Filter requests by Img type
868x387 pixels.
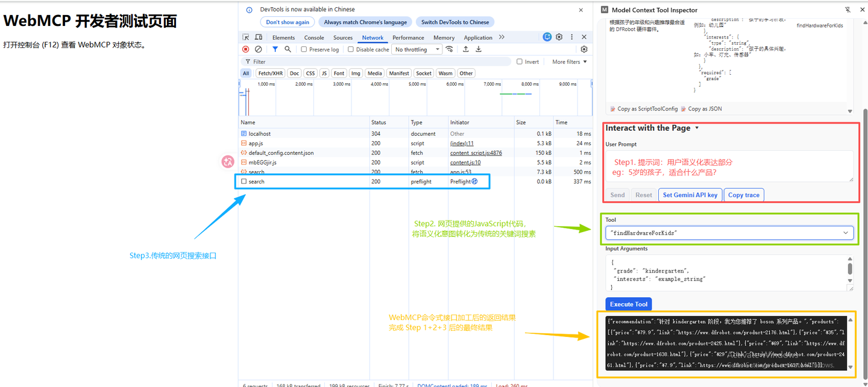[x=356, y=74]
